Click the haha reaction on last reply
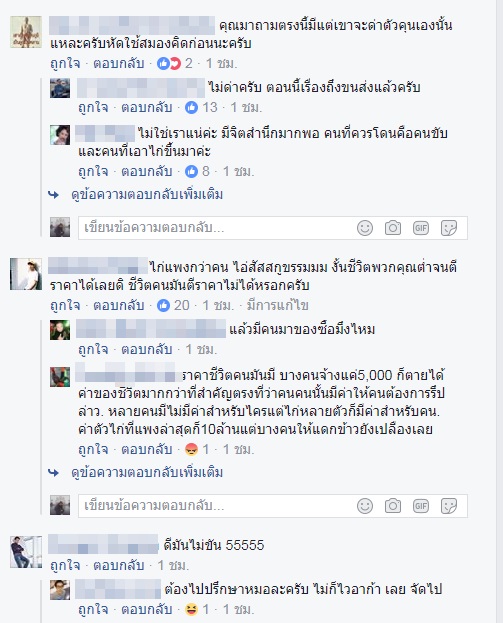 (192, 609)
